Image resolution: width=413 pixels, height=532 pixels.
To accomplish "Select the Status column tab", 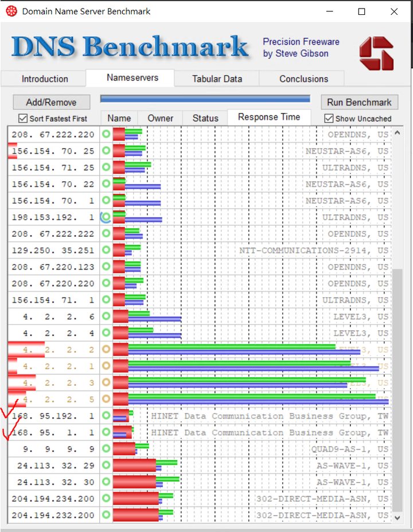I will click(x=205, y=118).
